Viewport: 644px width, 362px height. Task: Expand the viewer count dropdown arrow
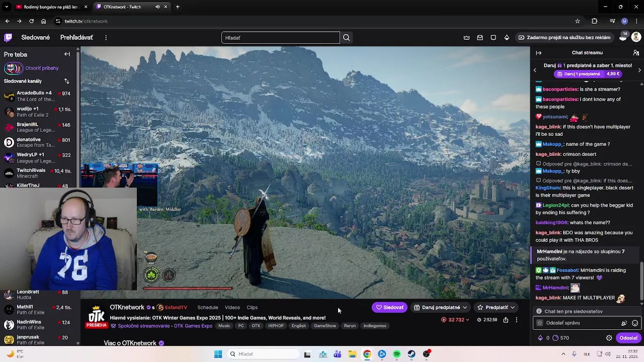[x=467, y=320]
